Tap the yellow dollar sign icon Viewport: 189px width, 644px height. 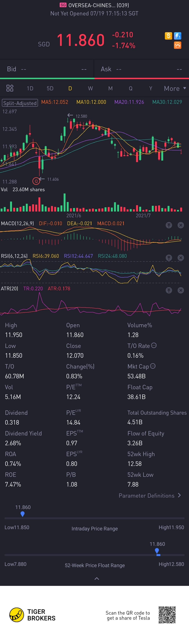168,36
